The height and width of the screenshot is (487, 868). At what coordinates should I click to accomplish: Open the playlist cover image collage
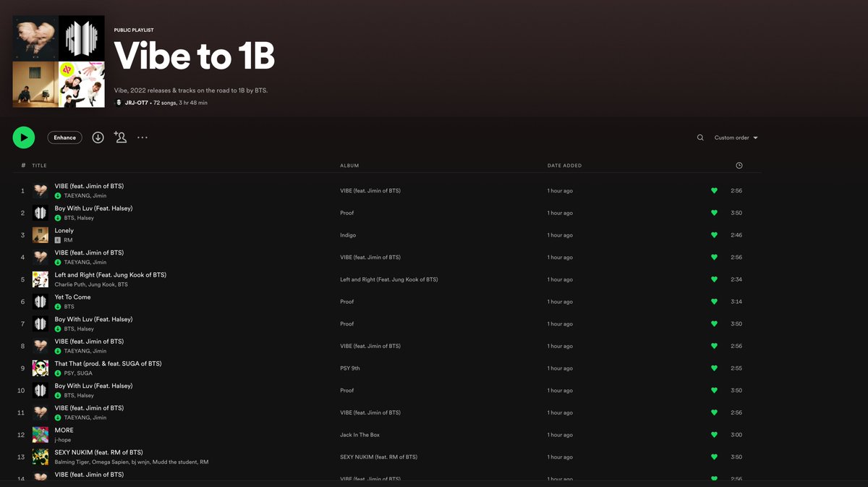point(59,62)
